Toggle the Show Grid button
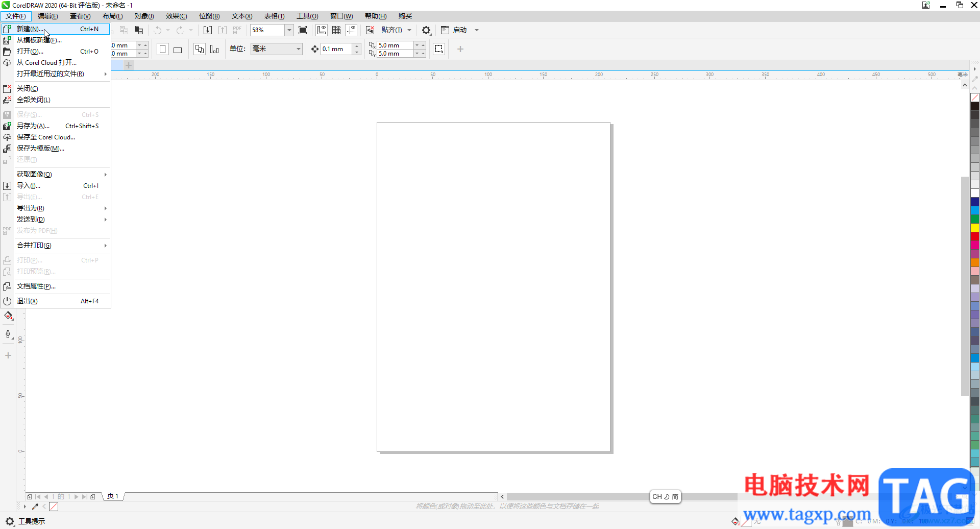 pyautogui.click(x=336, y=30)
